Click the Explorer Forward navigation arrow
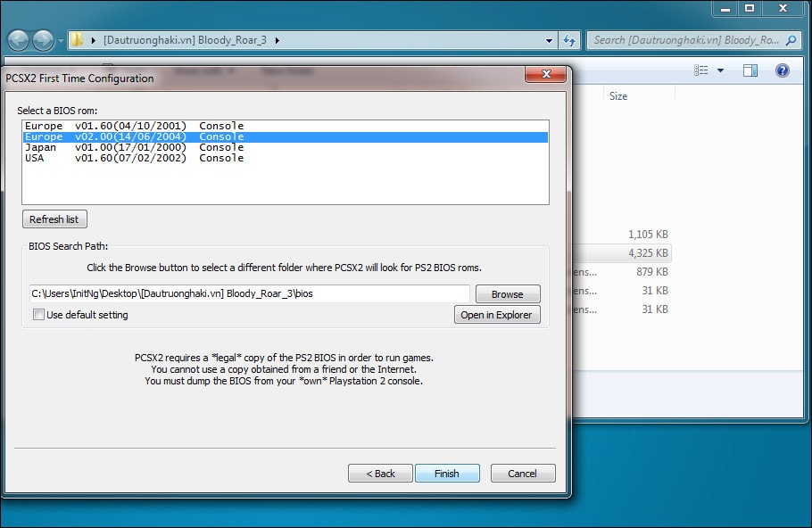The image size is (812, 528). click(x=43, y=40)
